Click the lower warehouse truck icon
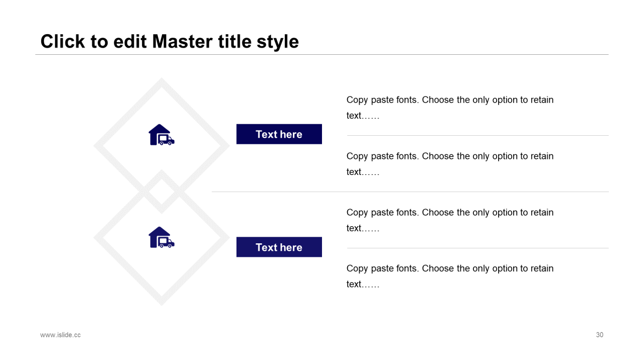 point(161,237)
